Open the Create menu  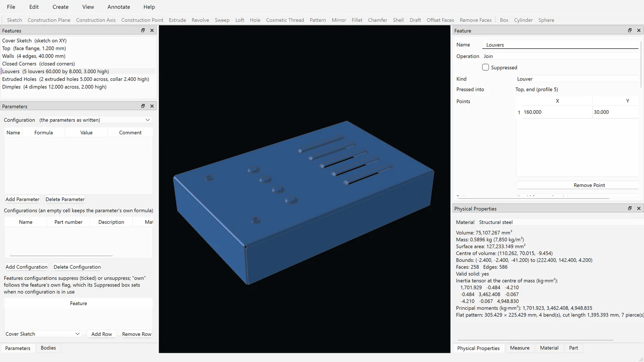60,7
